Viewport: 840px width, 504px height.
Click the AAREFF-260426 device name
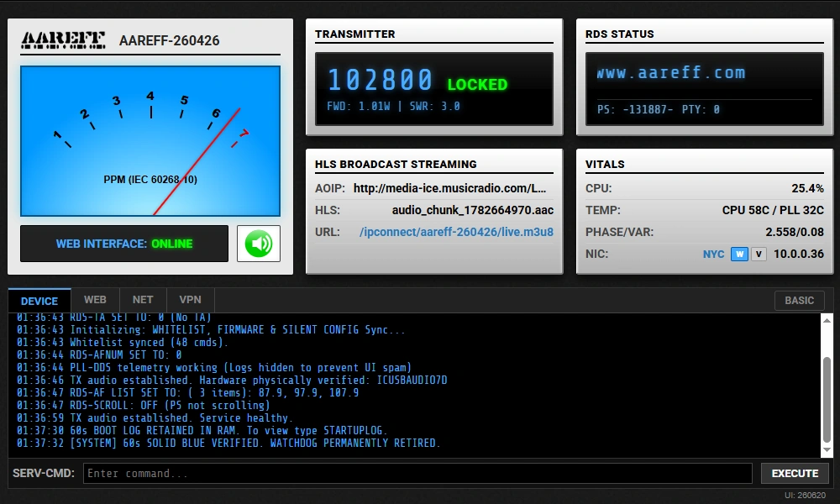[x=170, y=40]
